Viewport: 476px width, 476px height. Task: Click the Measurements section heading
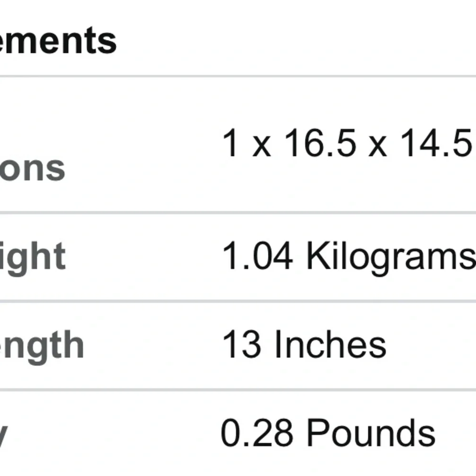pos(57,40)
